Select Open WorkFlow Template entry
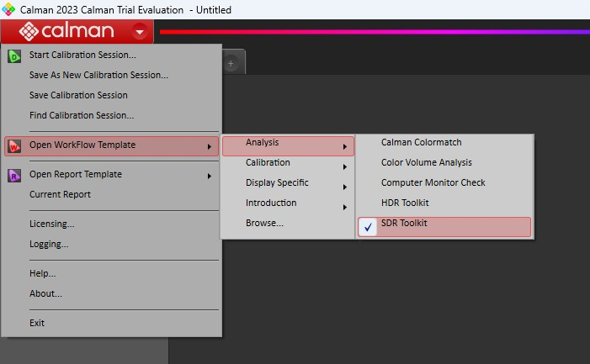The image size is (590, 364). [111, 146]
